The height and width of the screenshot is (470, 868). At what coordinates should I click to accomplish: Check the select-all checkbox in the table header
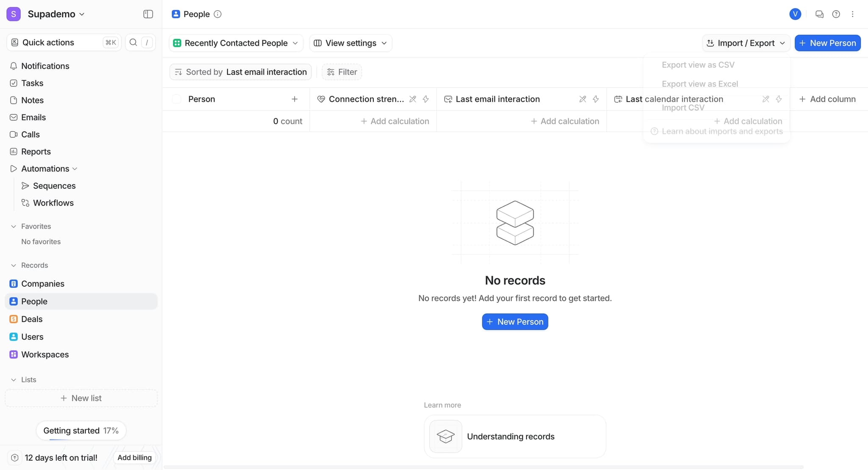tap(177, 99)
